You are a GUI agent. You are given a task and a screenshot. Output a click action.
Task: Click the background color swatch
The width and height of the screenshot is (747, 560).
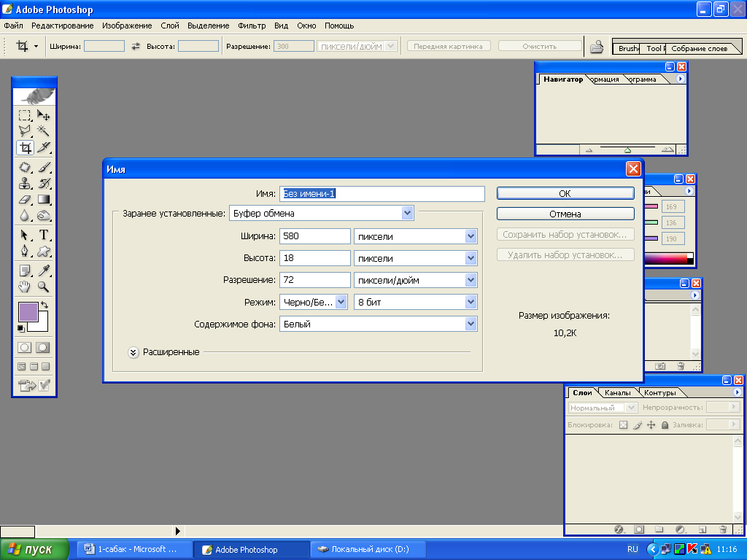click(x=42, y=325)
